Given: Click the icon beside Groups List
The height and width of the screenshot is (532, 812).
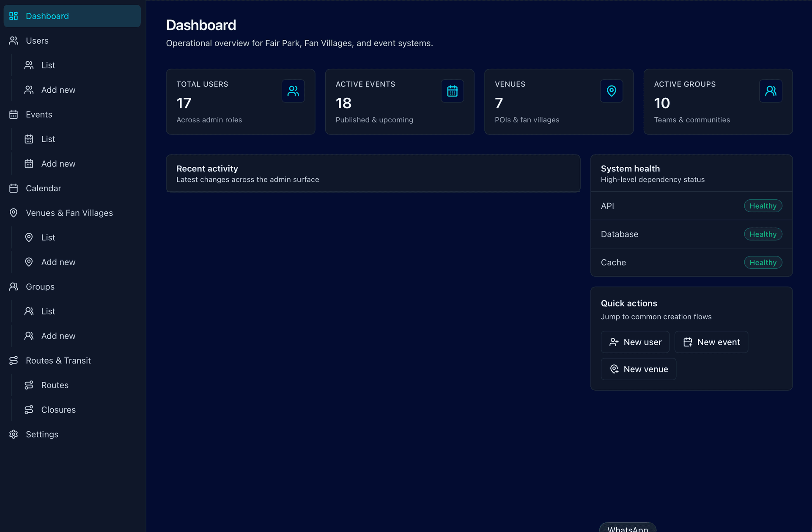Looking at the screenshot, I should point(29,311).
